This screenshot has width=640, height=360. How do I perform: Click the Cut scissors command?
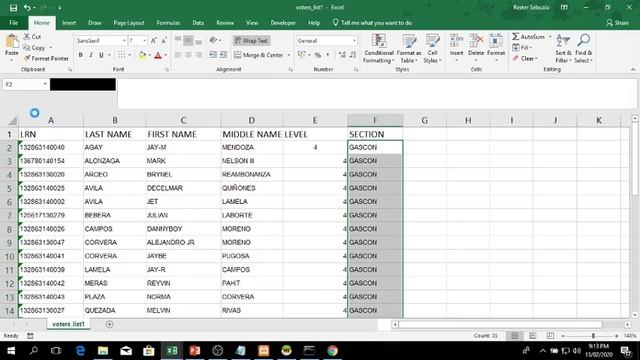(x=32, y=37)
